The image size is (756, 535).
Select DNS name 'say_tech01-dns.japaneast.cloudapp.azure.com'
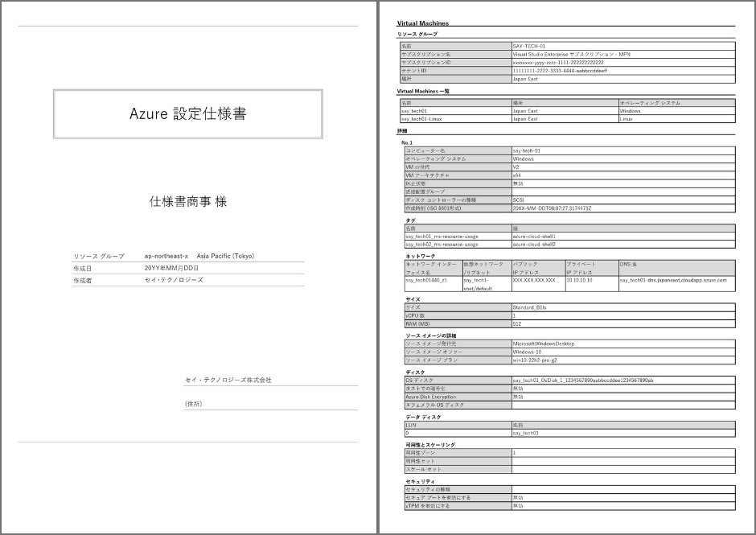673,280
